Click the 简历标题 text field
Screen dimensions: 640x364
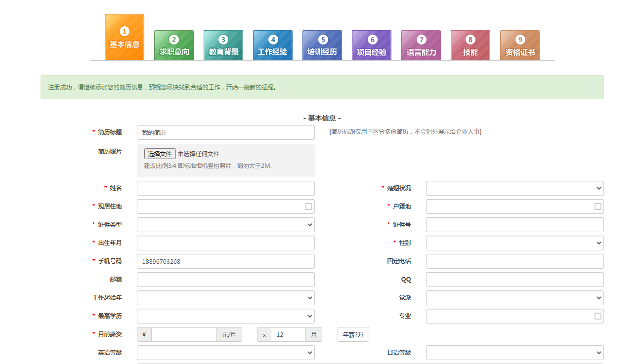(226, 132)
